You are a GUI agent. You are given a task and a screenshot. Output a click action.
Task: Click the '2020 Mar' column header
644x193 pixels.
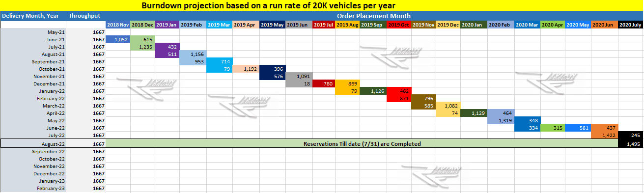(x=528, y=24)
